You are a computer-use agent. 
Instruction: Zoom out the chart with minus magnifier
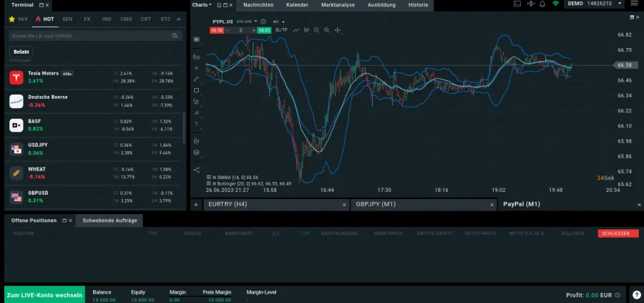pos(317,30)
